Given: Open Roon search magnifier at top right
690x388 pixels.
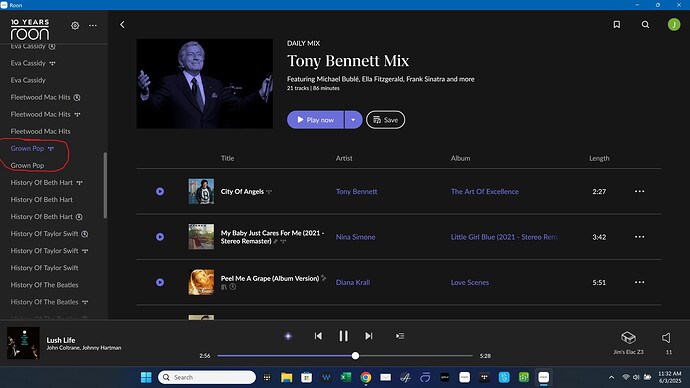Looking at the screenshot, I should [x=645, y=25].
